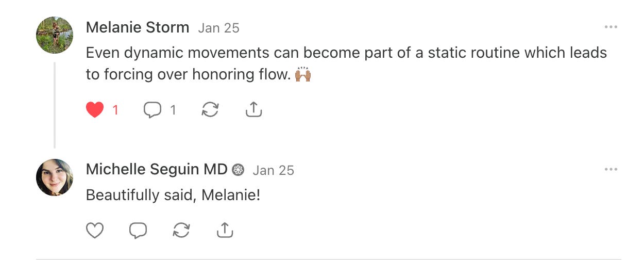644x260 pixels.
Task: Click the reply bubble icon on Melanie's comment
Action: [x=152, y=110]
